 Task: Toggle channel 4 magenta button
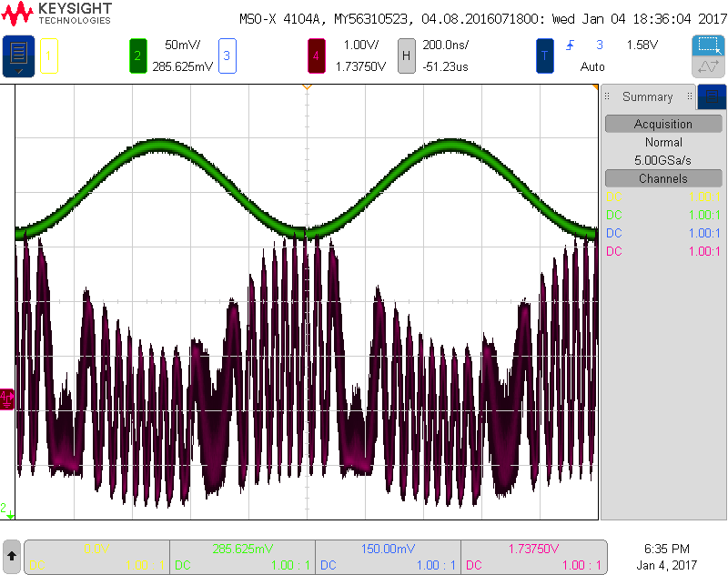tap(316, 56)
